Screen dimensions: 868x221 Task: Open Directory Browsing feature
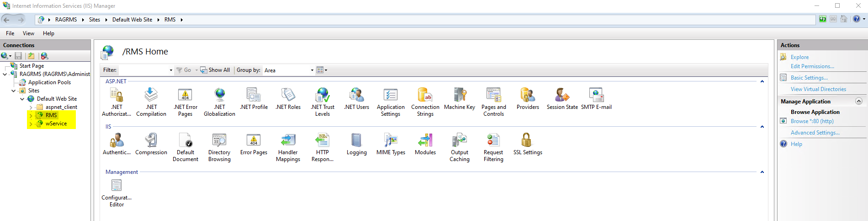tap(220, 147)
